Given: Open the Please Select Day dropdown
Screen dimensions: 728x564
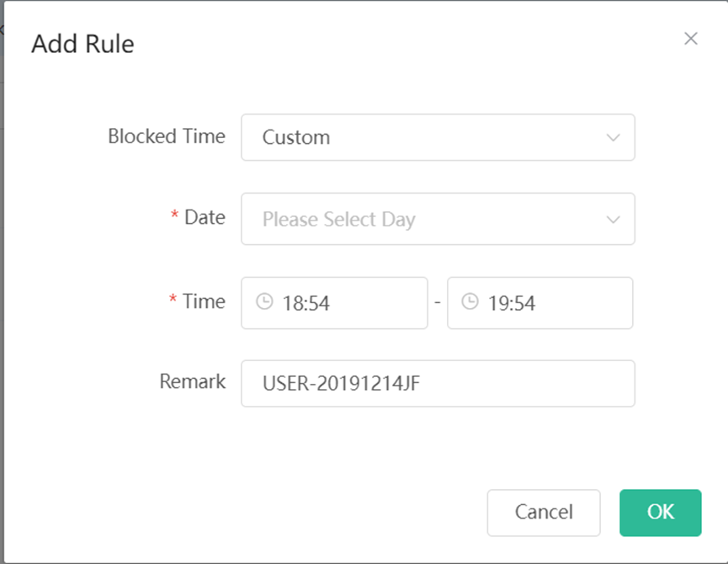Looking at the screenshot, I should tap(438, 219).
